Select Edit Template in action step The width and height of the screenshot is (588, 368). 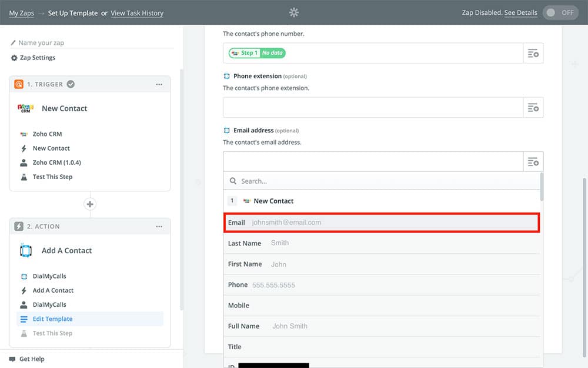pos(52,319)
